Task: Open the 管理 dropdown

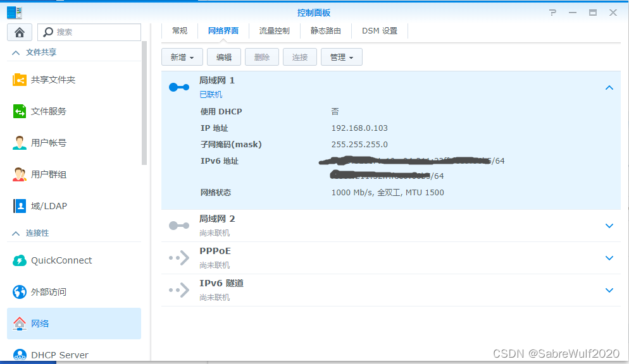Action: [x=341, y=56]
